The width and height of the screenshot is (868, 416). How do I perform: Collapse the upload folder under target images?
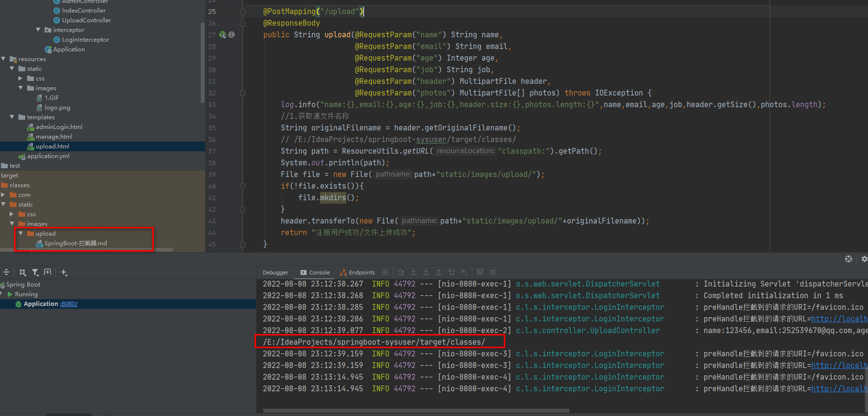click(21, 233)
